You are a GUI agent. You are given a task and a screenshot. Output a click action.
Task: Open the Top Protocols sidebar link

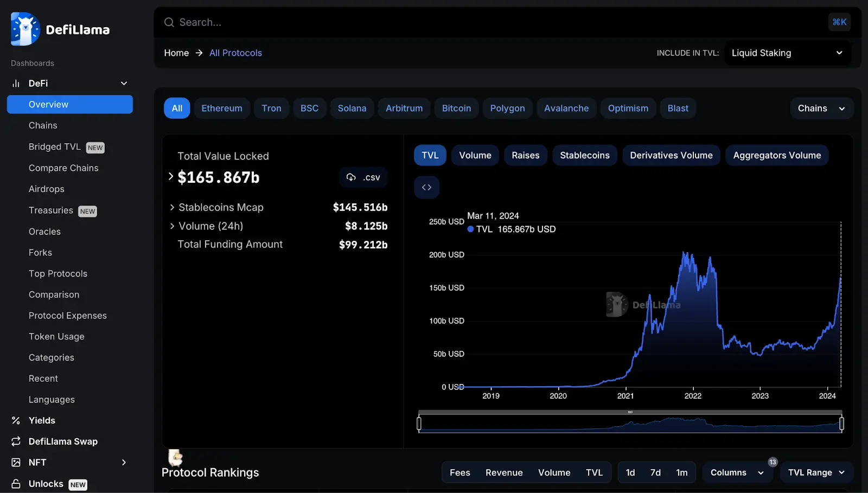coord(58,274)
